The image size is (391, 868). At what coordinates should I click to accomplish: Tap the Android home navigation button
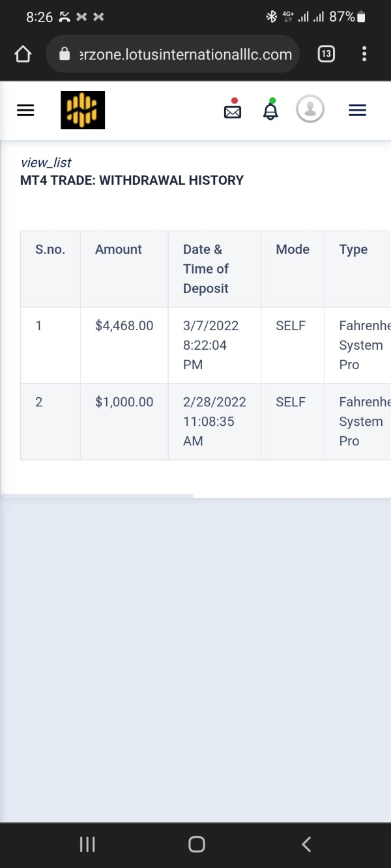pos(196,845)
